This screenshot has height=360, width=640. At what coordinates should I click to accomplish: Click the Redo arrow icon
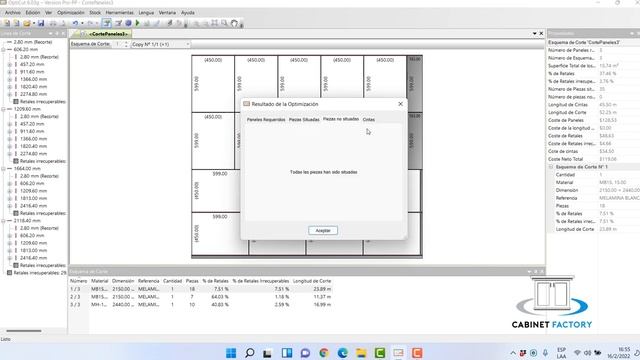coord(91,23)
